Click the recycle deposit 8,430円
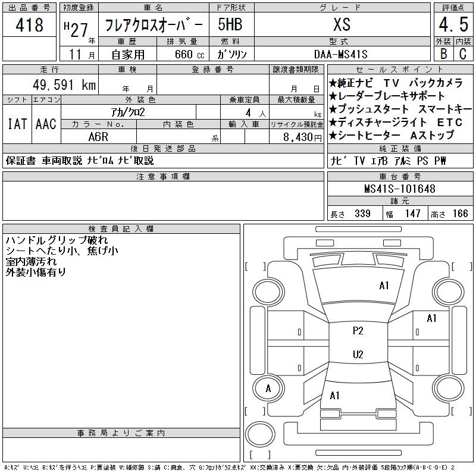This screenshot has height=476, width=476. point(302,137)
